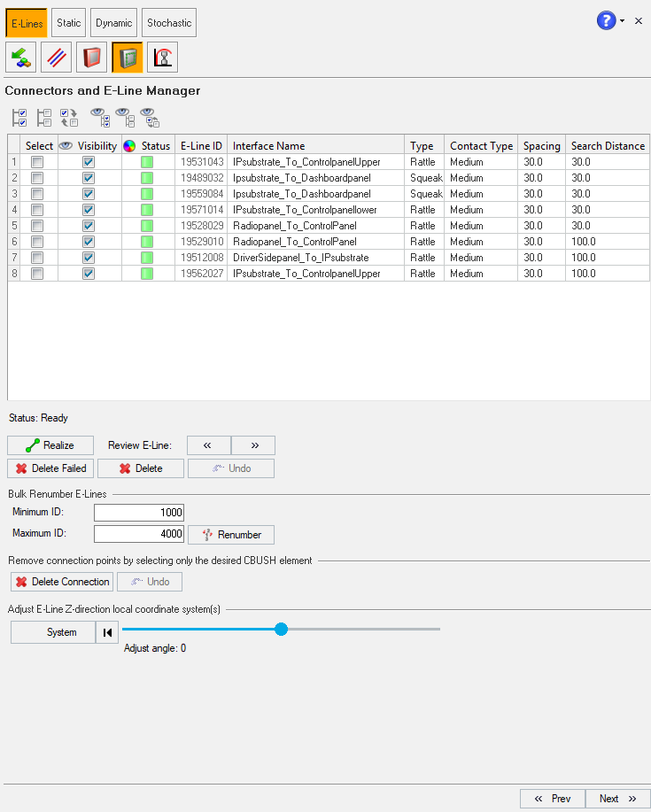Select 'DriverSidepanel_To_IPsubstrate' interface name cell

[316, 258]
